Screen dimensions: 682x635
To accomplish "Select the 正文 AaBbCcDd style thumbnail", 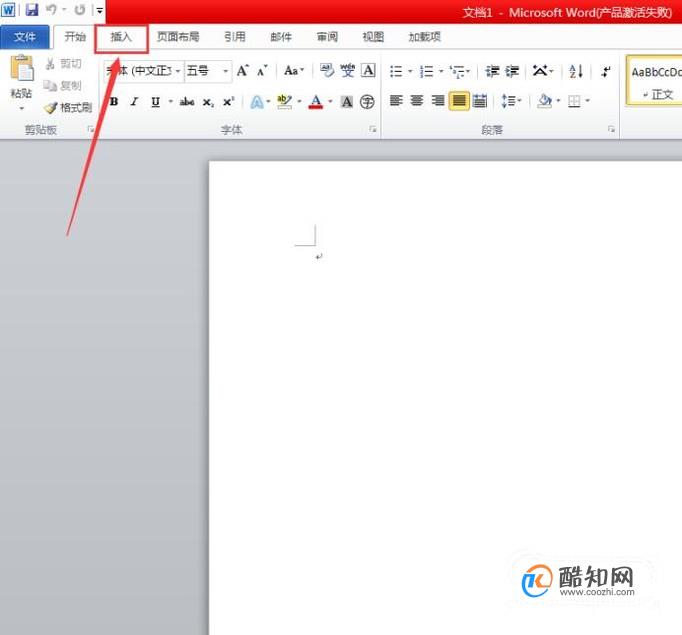I will pyautogui.click(x=654, y=80).
